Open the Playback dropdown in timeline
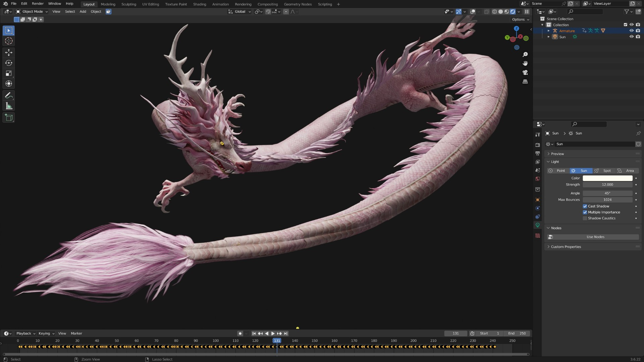Viewport: 644px width, 362px height. pyautogui.click(x=26, y=334)
